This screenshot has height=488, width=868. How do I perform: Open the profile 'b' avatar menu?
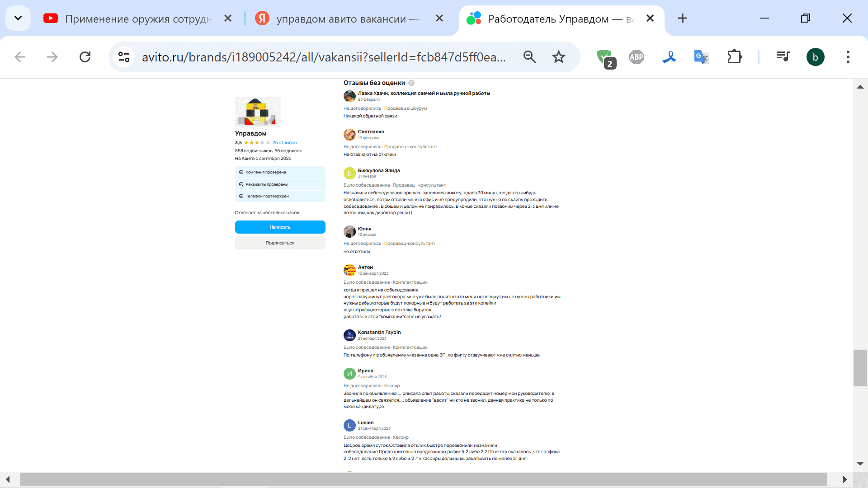pyautogui.click(x=815, y=57)
